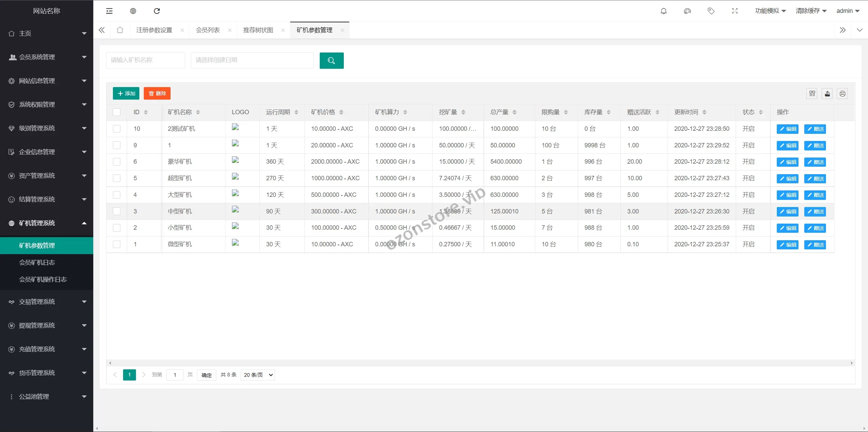Click the green 添加 button
868x432 pixels.
point(126,94)
